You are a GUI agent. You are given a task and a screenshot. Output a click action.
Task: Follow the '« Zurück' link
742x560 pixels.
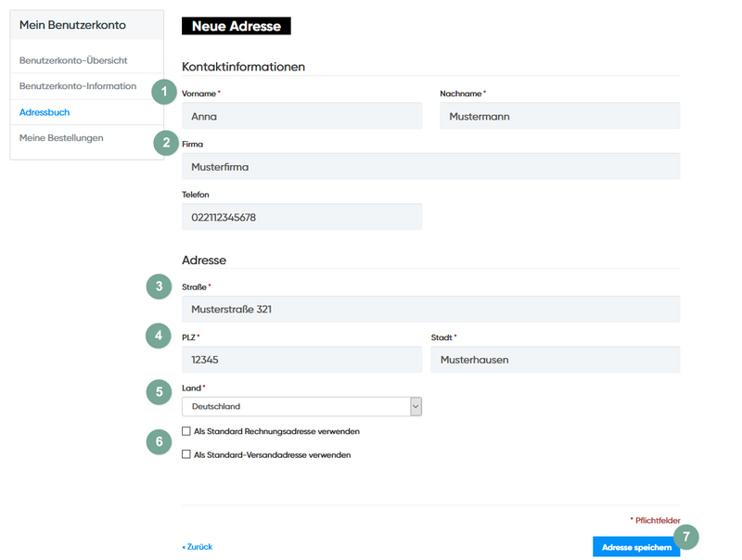[x=198, y=547]
